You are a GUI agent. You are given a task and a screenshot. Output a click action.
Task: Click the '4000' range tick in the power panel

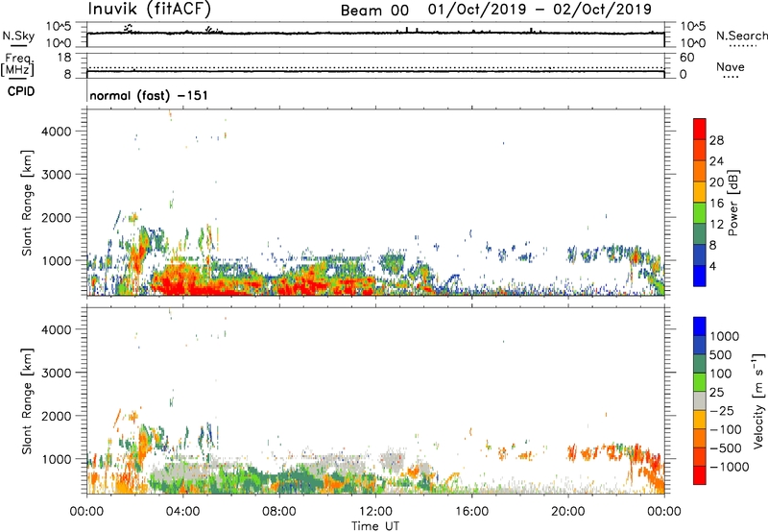point(57,132)
